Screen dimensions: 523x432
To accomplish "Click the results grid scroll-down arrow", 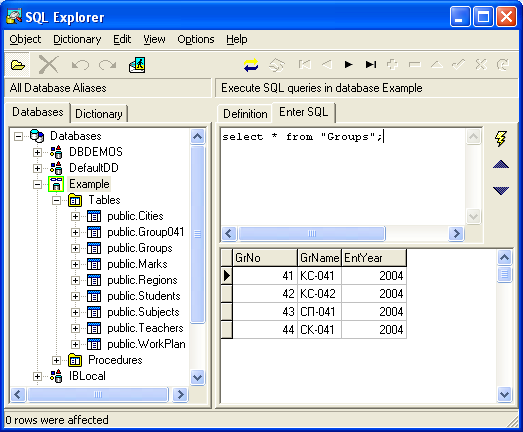I will (504, 395).
